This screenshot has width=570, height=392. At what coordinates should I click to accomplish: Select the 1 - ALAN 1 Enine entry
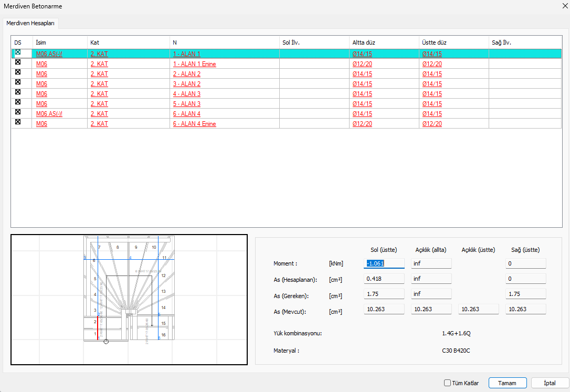(x=194, y=64)
